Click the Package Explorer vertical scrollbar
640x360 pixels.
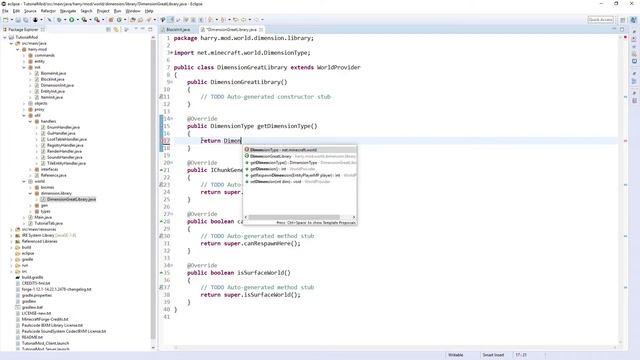[153, 188]
